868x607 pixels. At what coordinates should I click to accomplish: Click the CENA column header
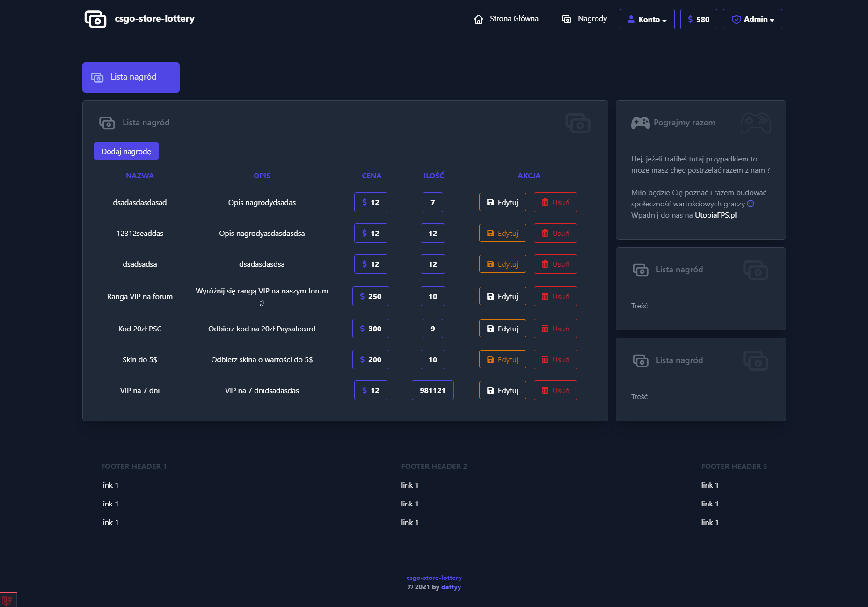(372, 176)
